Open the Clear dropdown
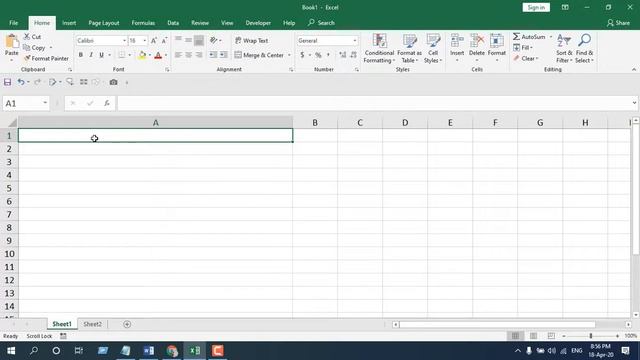 click(x=526, y=58)
